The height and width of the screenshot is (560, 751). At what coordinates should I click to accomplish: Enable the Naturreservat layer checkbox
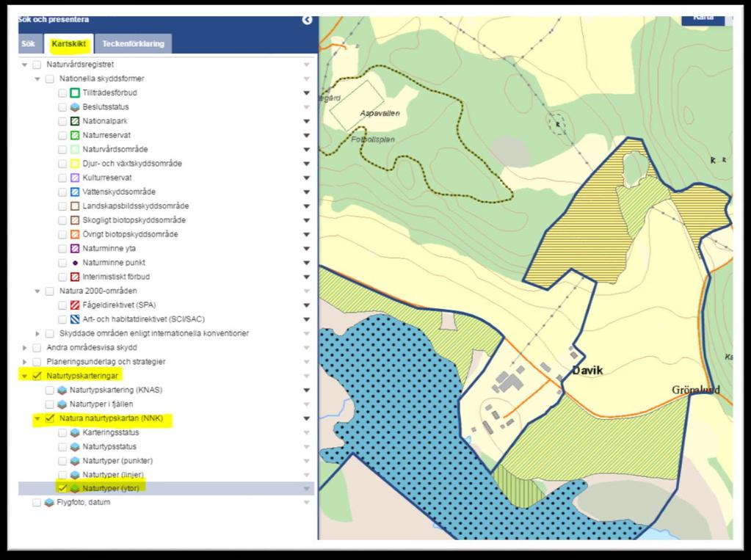coord(62,135)
